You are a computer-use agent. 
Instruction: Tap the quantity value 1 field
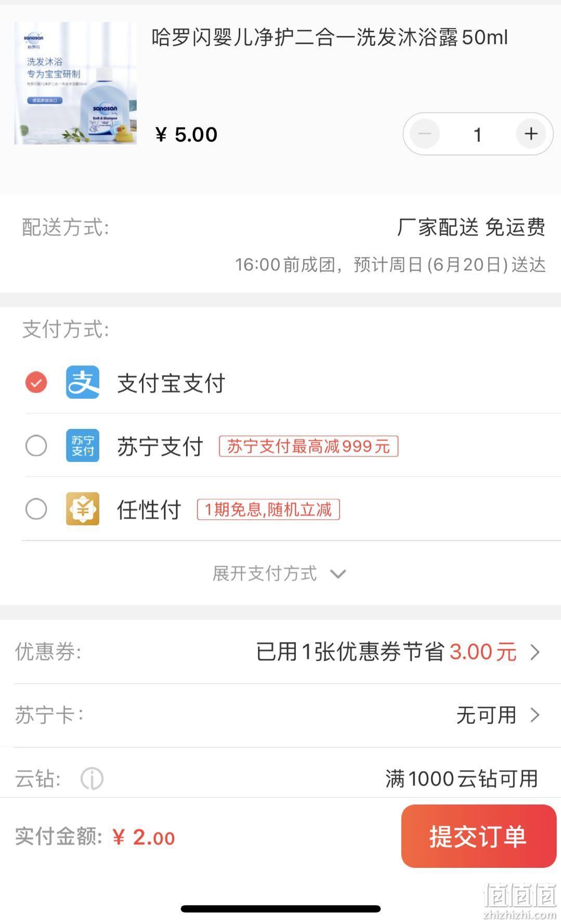coord(478,135)
